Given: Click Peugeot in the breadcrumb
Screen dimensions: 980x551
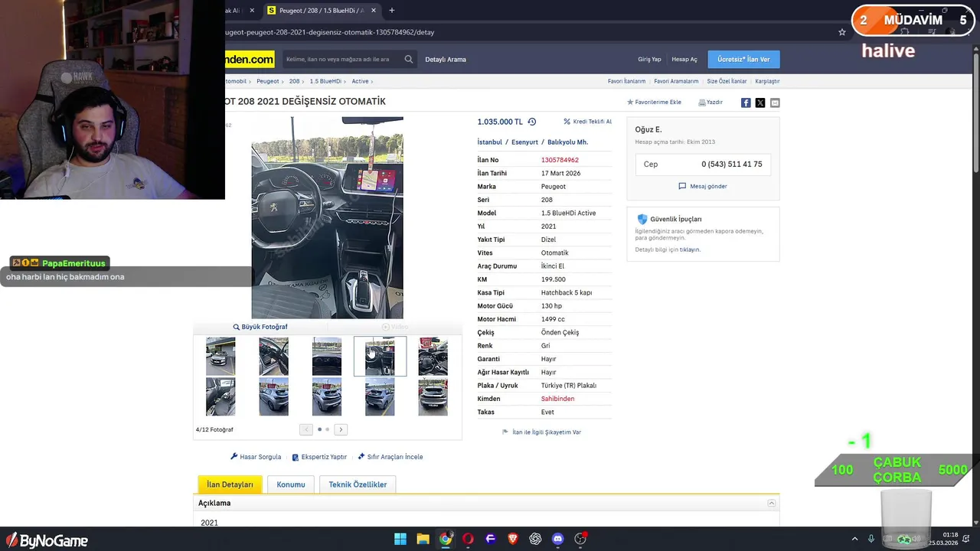Looking at the screenshot, I should tap(268, 81).
